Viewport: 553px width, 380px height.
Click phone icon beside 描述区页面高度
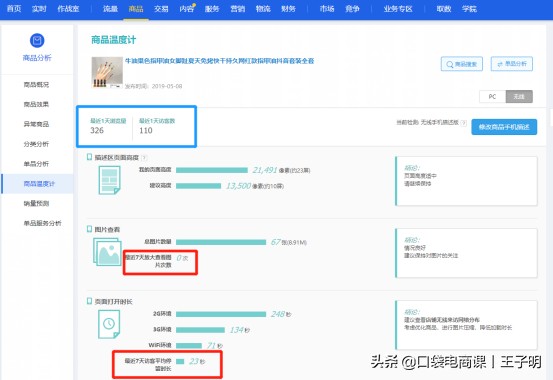click(x=90, y=157)
